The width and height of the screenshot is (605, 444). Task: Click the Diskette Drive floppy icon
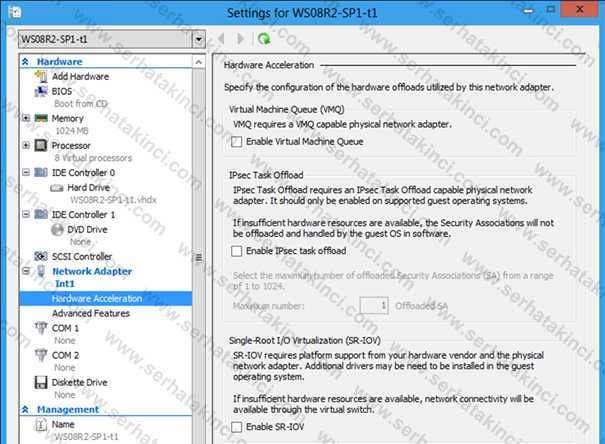click(41, 382)
